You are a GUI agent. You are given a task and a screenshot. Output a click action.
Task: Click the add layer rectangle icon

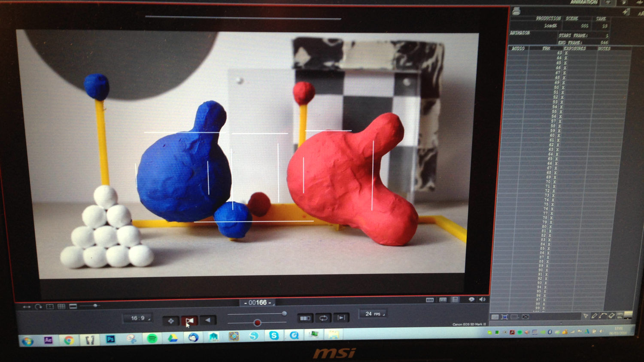[514, 317]
